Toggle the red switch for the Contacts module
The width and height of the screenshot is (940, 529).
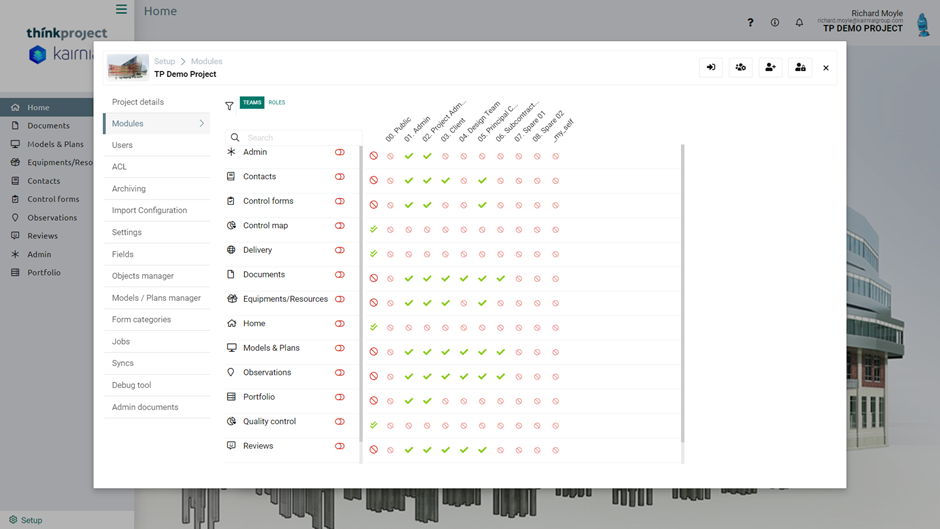tap(340, 177)
